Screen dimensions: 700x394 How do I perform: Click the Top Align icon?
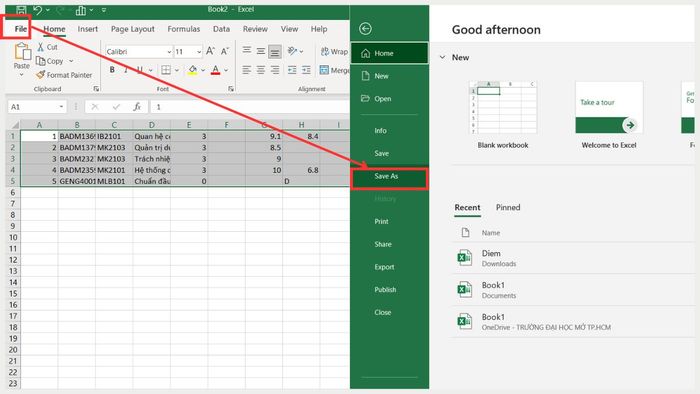pyautogui.click(x=247, y=50)
